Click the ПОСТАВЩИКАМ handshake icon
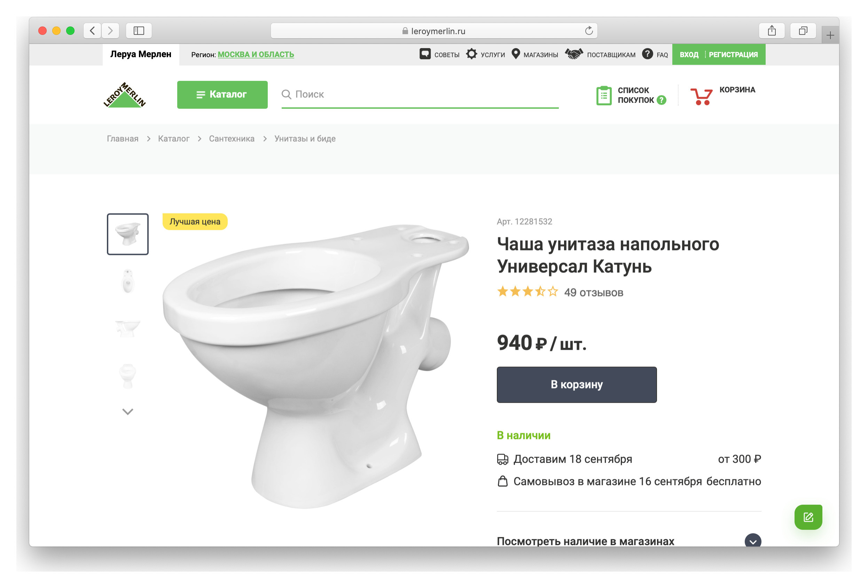This screenshot has width=868, height=588. [x=574, y=54]
